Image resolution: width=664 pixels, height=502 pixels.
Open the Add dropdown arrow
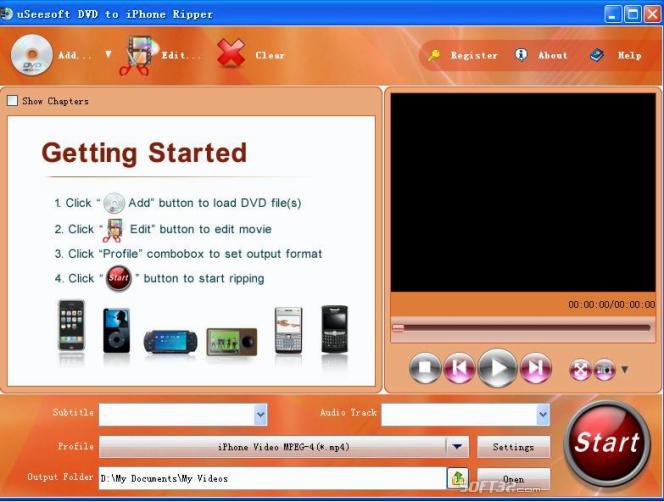tap(108, 54)
